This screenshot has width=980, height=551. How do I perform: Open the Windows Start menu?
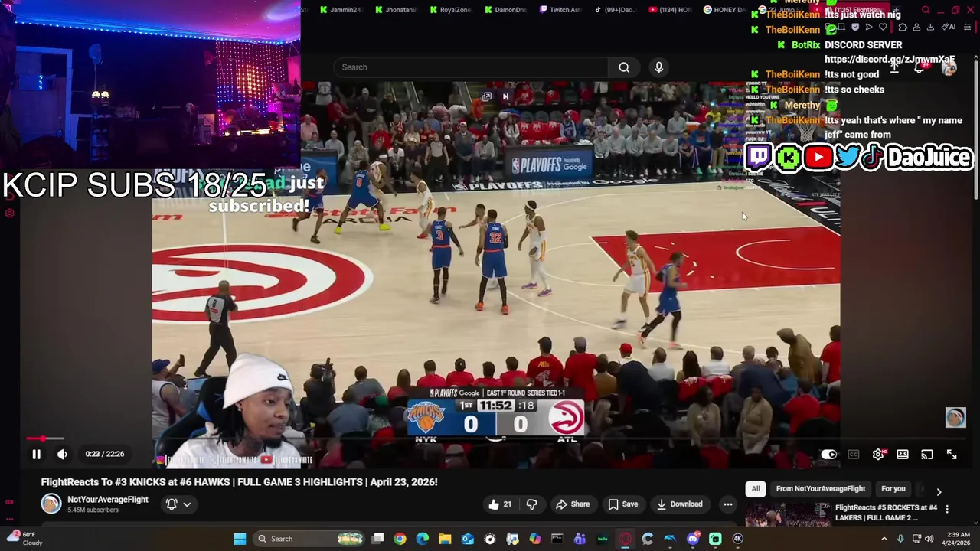[x=240, y=539]
